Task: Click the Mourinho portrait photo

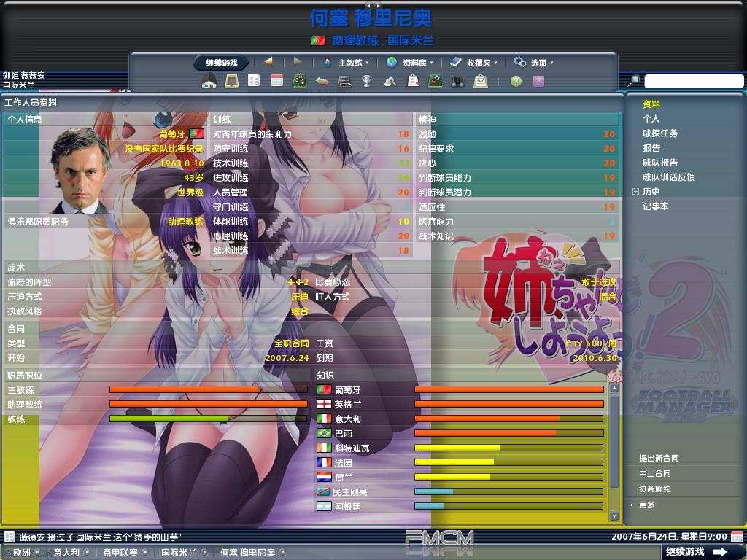Action: (x=81, y=171)
